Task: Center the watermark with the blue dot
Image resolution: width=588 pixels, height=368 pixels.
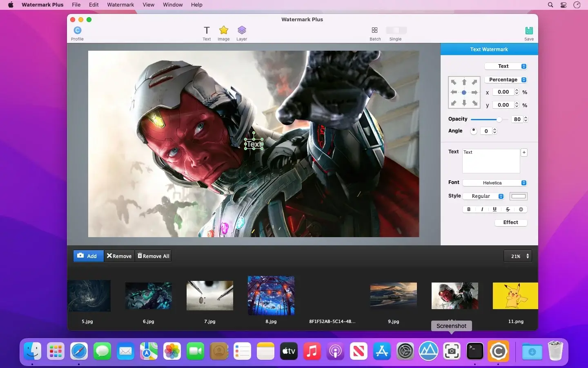Action: [464, 92]
